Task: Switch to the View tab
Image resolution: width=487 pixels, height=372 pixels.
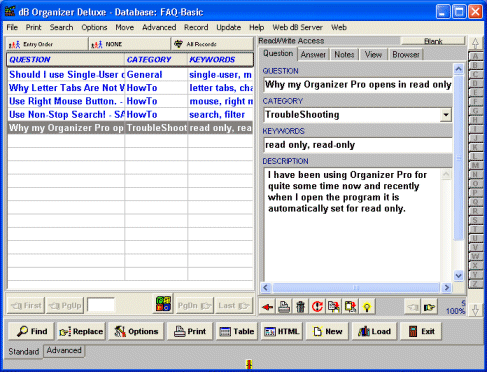Action: tap(373, 54)
